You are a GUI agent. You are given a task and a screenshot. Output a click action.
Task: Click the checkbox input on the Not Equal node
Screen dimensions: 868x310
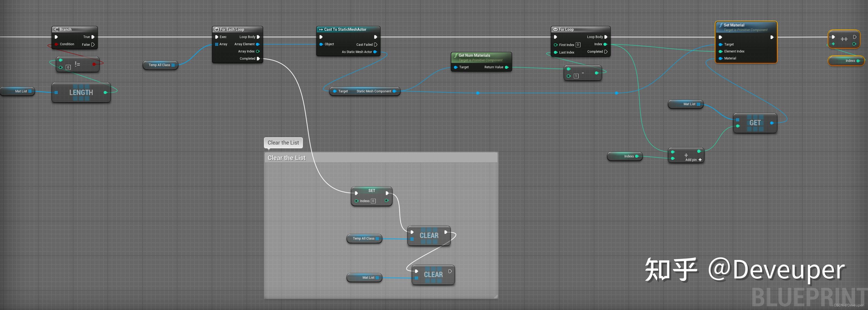[x=68, y=67]
